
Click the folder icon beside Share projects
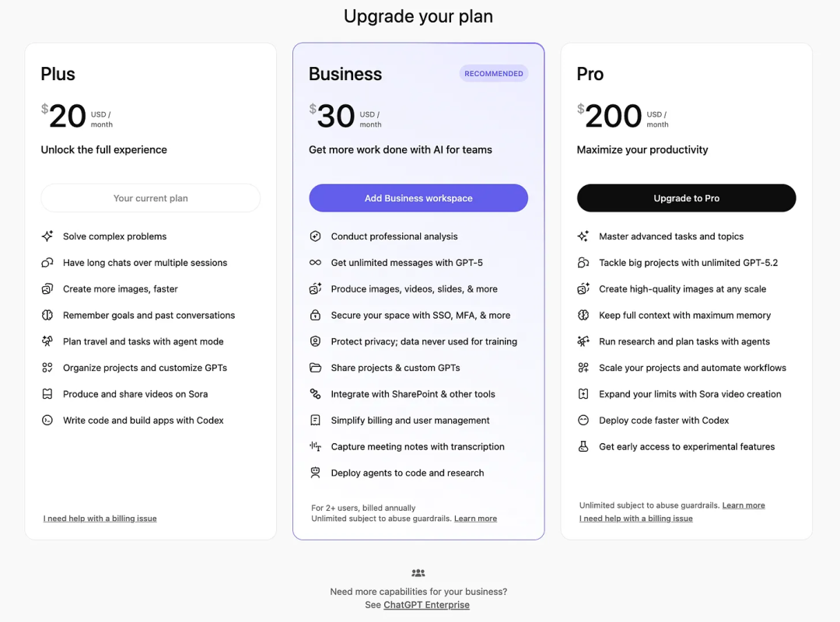pyautogui.click(x=315, y=368)
